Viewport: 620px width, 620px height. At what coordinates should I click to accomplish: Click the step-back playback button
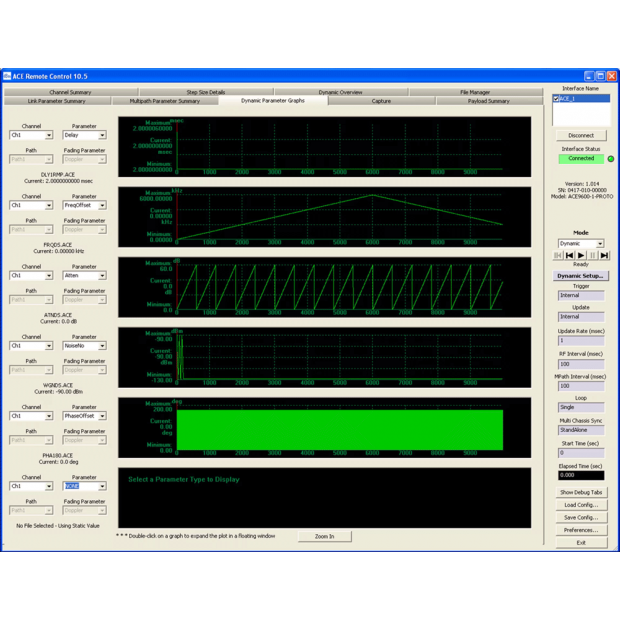pos(570,255)
